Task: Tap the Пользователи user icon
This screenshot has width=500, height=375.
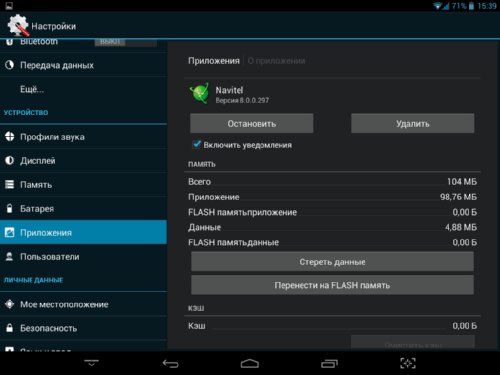Action: [9, 256]
